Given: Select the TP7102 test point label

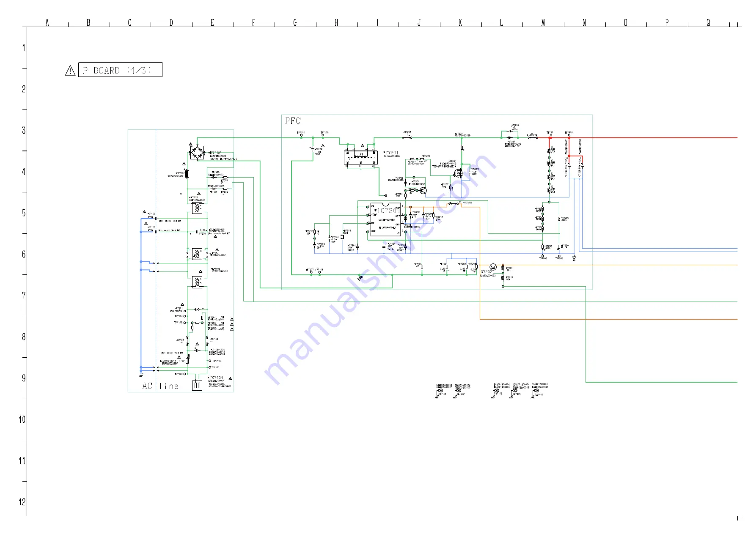Looking at the screenshot, I should pos(217,361).
